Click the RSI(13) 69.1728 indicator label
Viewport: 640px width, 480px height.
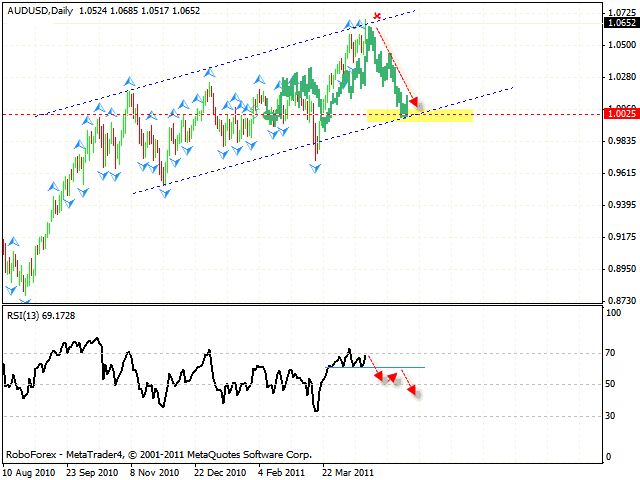[x=39, y=315]
